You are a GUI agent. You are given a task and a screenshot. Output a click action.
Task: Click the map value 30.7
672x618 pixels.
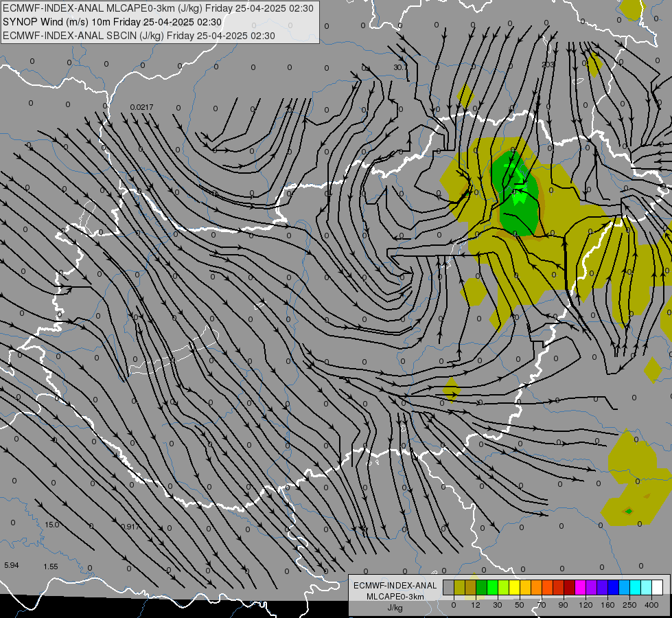tap(400, 68)
